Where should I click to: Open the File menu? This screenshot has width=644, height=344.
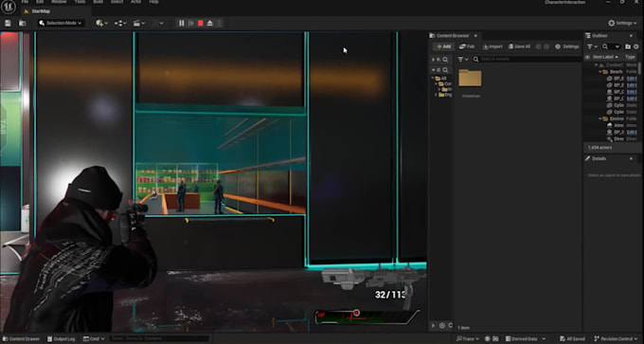click(x=25, y=2)
